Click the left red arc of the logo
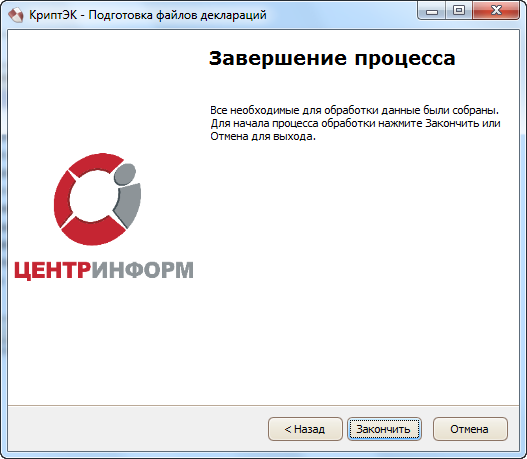 pos(63,199)
